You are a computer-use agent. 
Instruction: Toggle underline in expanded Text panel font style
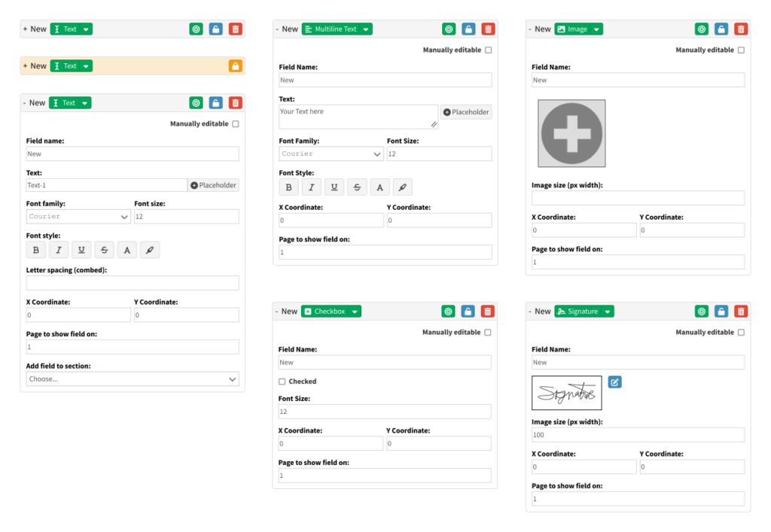(81, 250)
